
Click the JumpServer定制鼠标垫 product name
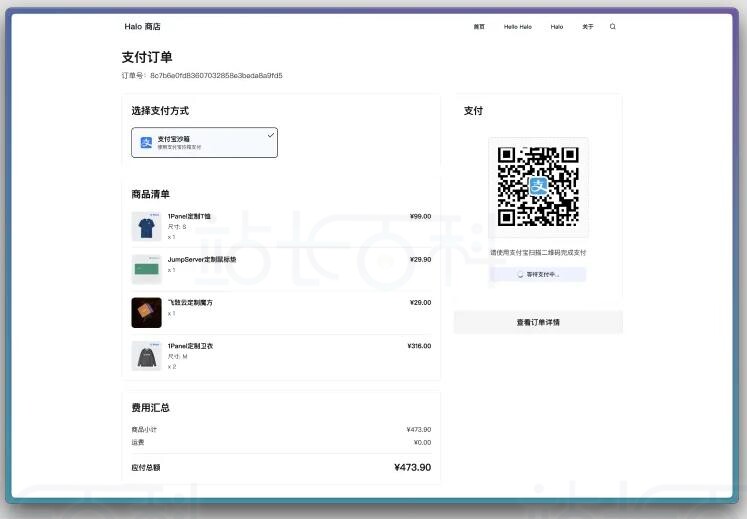[202, 260]
